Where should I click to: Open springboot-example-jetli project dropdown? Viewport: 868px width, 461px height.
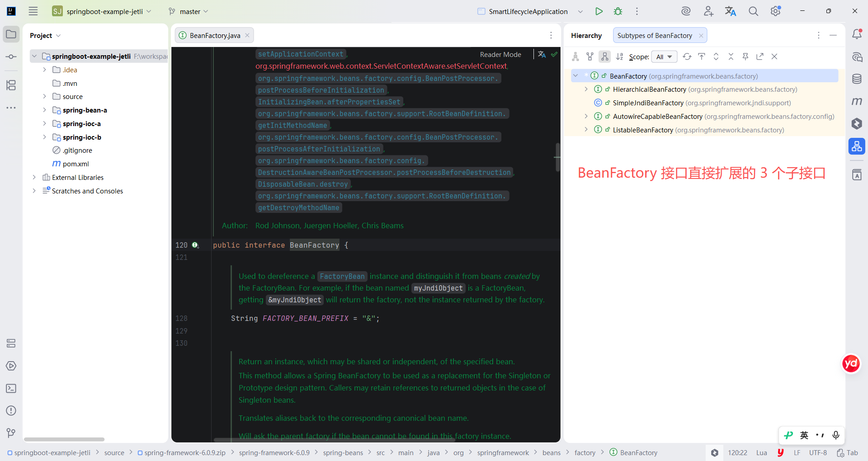pos(102,11)
